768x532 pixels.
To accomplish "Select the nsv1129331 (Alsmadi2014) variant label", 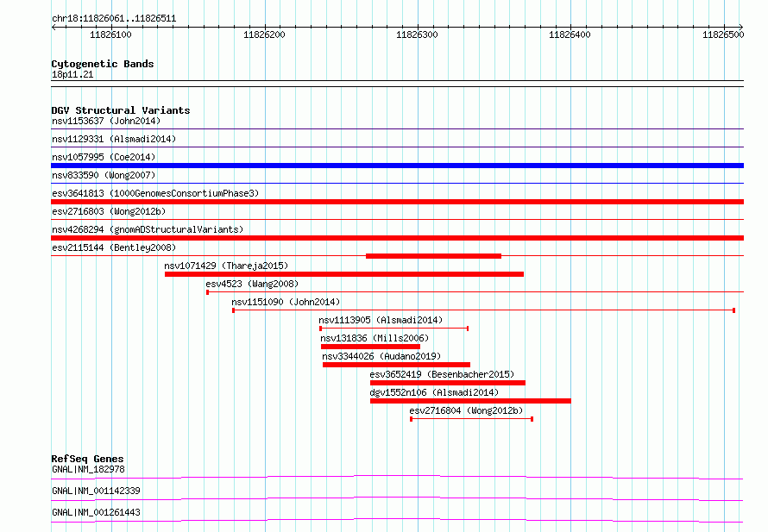I will pyautogui.click(x=114, y=139).
